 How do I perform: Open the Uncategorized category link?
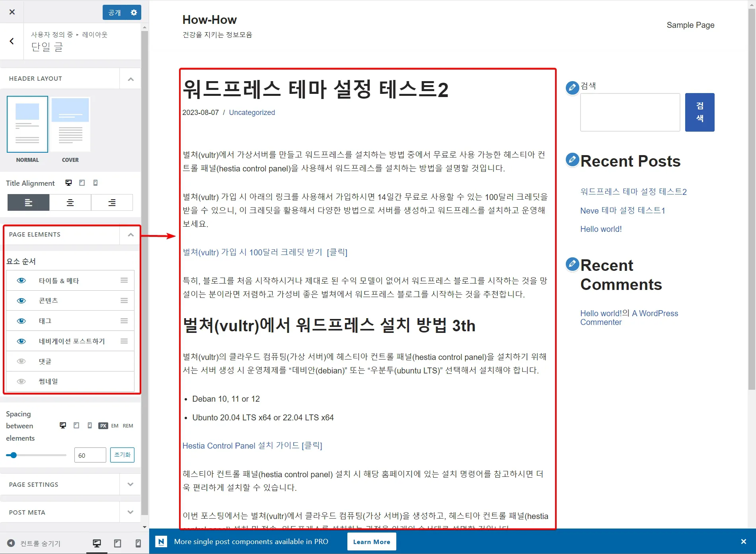click(252, 113)
